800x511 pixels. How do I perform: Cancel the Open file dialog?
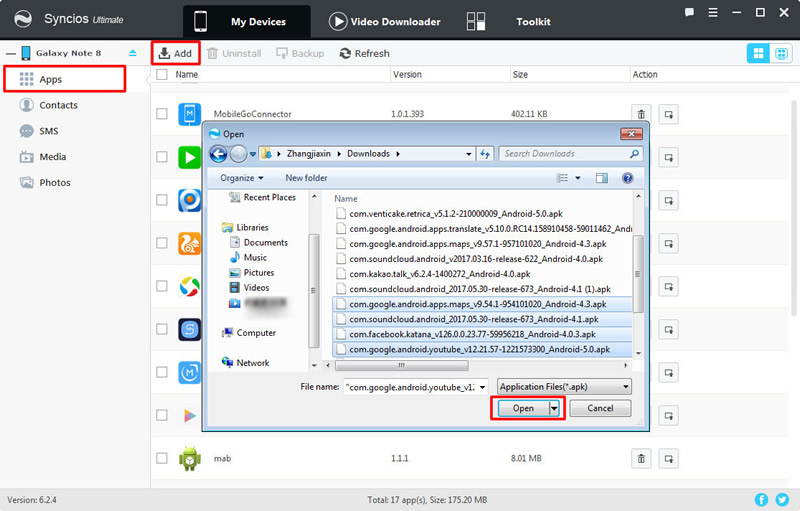click(600, 408)
